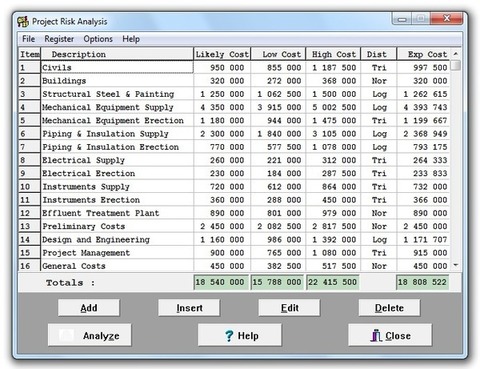Click the Analyze button

click(x=90, y=335)
